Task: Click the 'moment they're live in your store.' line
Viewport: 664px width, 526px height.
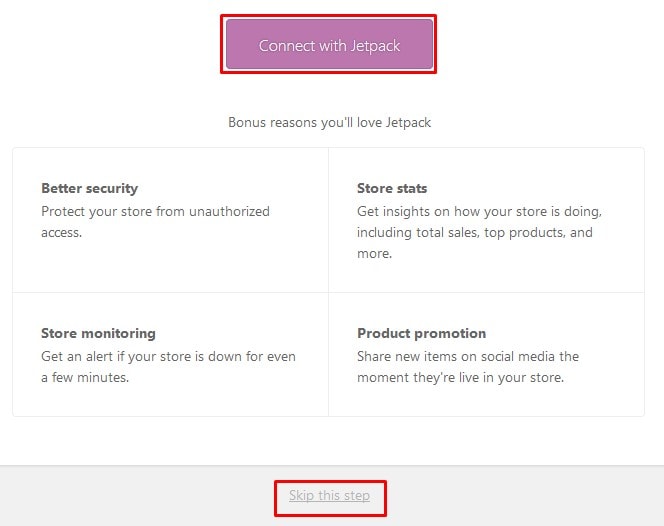Action: (x=460, y=377)
